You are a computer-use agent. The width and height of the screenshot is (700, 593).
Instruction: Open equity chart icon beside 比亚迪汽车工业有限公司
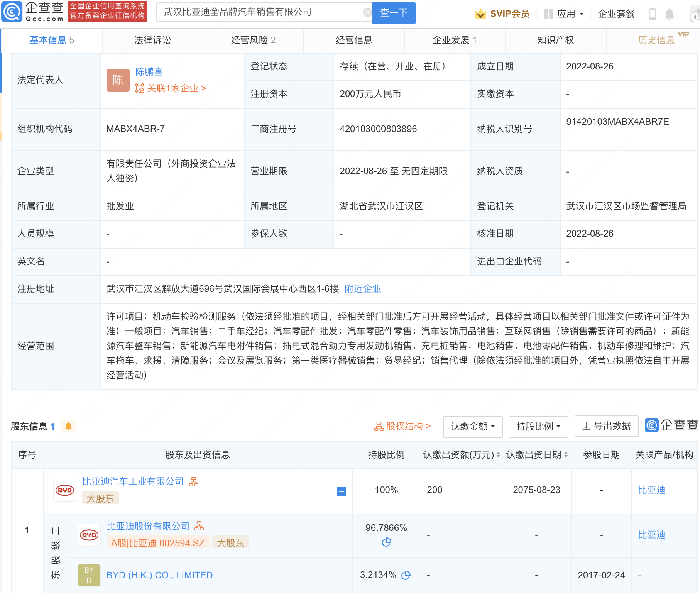(x=194, y=482)
